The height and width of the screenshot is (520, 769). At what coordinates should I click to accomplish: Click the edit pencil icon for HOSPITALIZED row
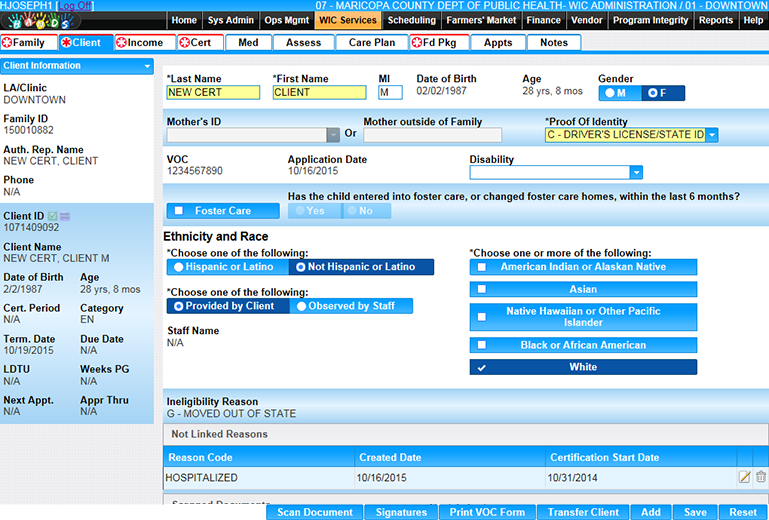click(x=744, y=478)
